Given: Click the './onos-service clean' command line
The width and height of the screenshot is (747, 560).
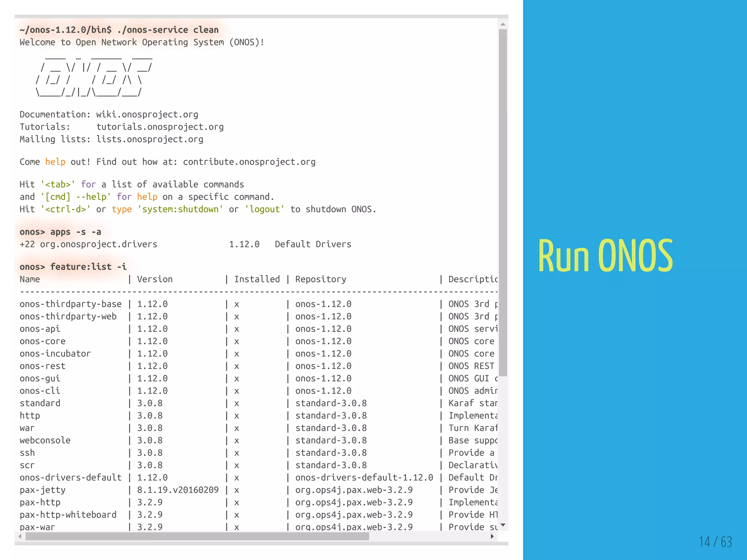Looking at the screenshot, I should tap(119, 30).
